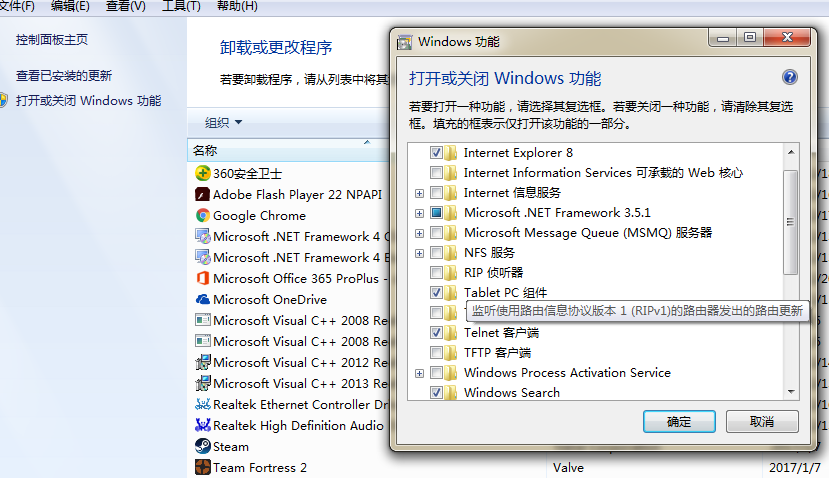Click the 2017/1/7 date cell
829x478 pixels.
(x=795, y=467)
